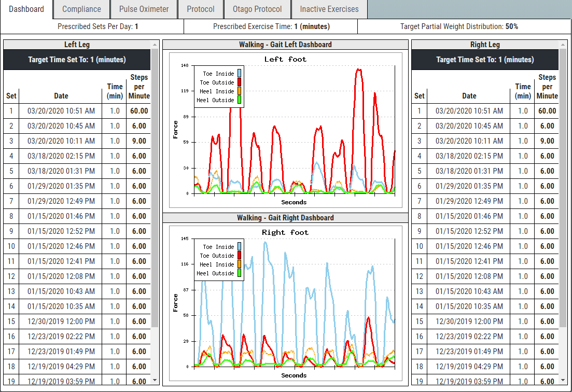Screen dimensions: 572x392
Task: Click Time (min) header in Right Leg table
Action: click(x=523, y=91)
